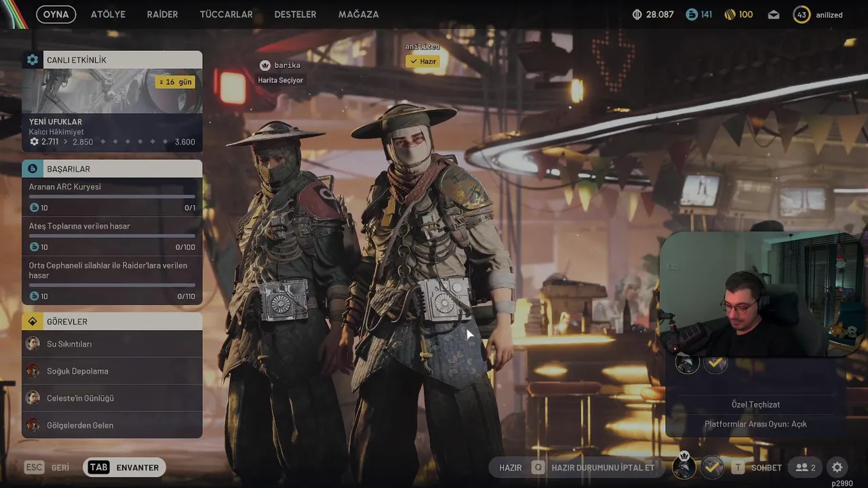The height and width of the screenshot is (488, 868).
Task: Click the yellow striped currency icon beside 100
Action: [x=730, y=14]
